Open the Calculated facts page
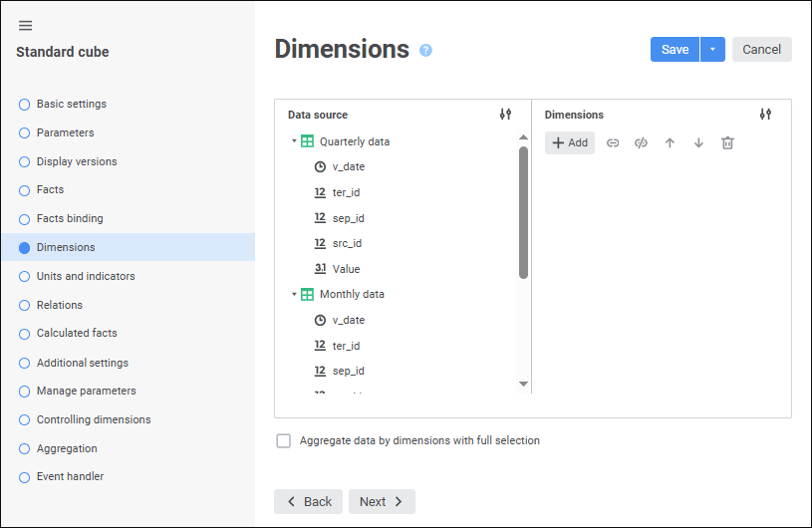 pyautogui.click(x=77, y=333)
